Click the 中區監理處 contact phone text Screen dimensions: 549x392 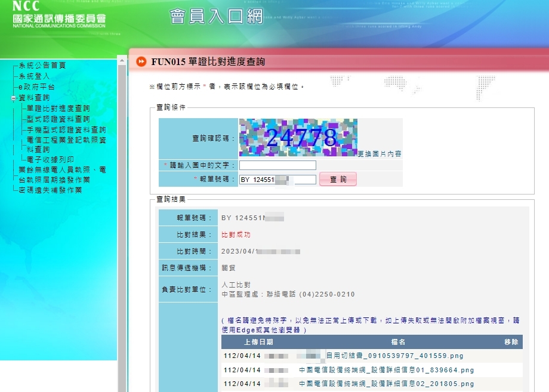point(288,294)
